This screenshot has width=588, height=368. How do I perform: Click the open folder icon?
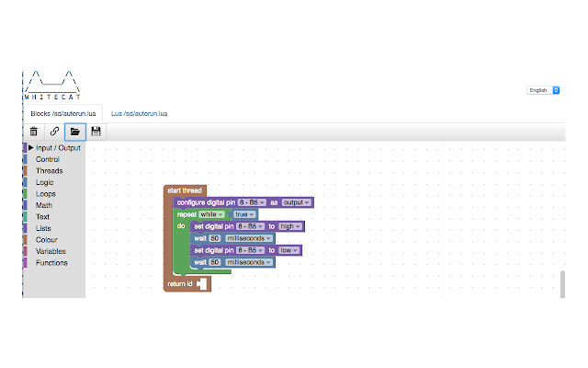pyautogui.click(x=75, y=132)
